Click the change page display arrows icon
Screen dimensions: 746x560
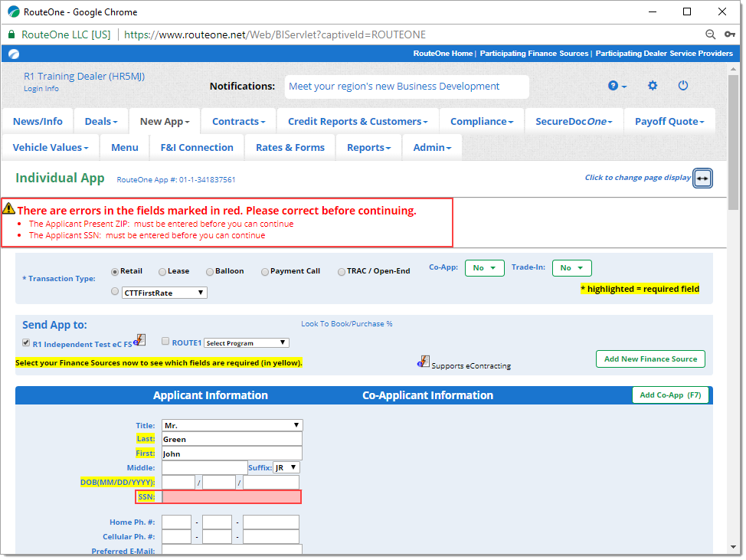(702, 178)
